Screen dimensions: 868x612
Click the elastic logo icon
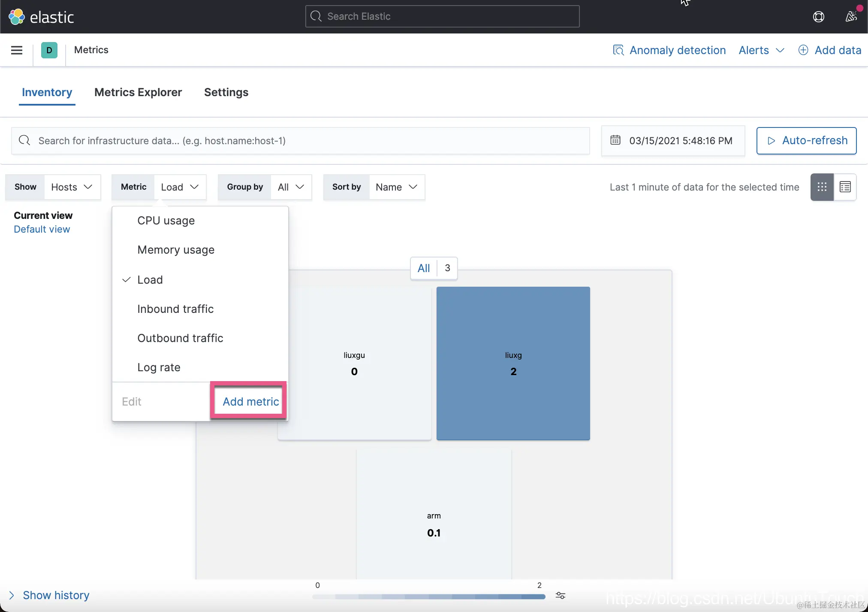17,17
